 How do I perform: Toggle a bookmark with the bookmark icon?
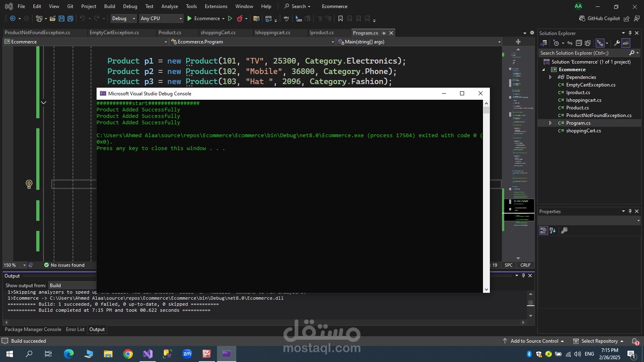tap(341, 19)
